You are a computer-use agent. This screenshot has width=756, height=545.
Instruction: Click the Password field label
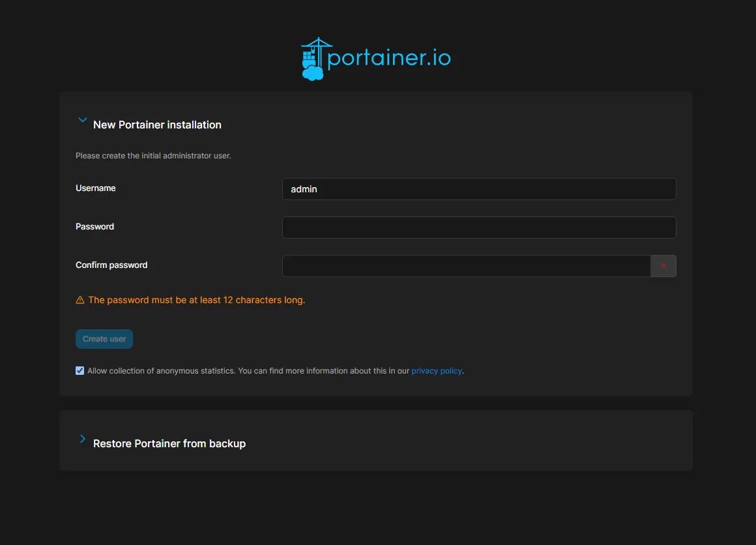[95, 226]
